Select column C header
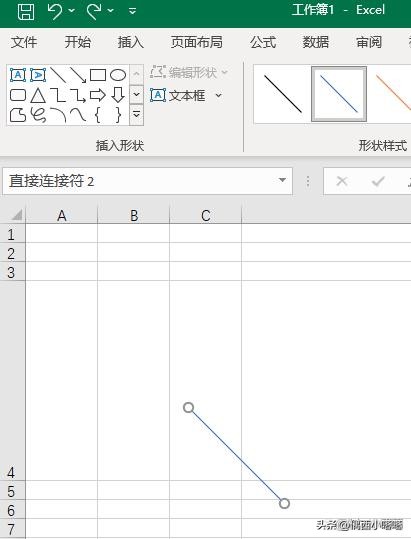 click(206, 216)
